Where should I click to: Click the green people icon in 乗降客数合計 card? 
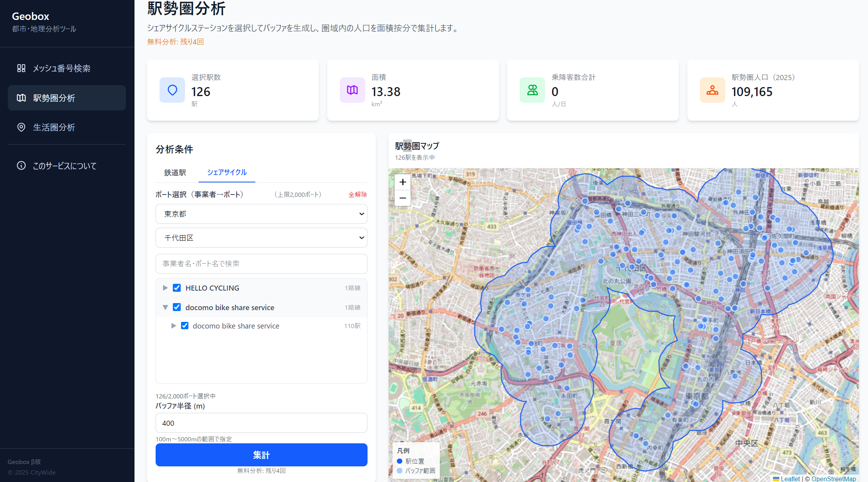coord(532,90)
